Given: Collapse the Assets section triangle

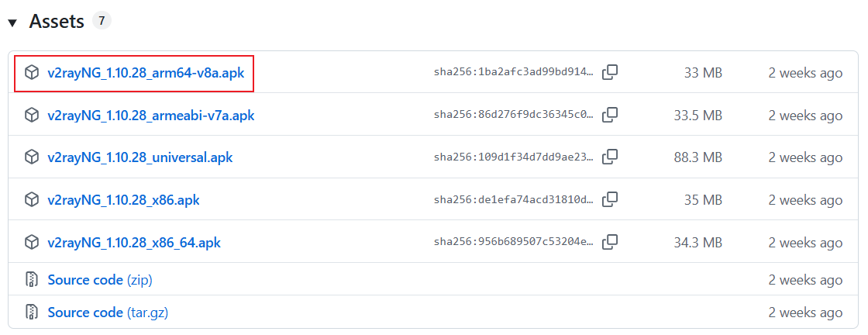Looking at the screenshot, I should 12,22.
